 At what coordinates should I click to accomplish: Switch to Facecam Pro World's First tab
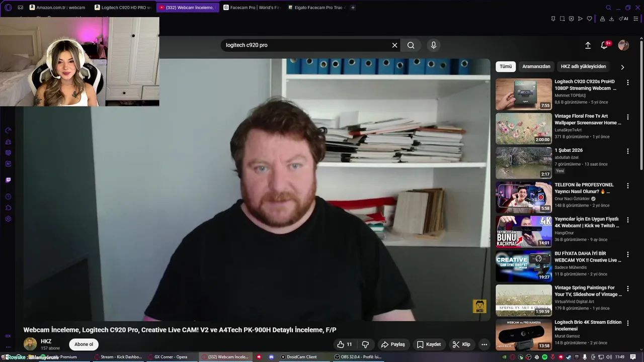click(x=252, y=8)
